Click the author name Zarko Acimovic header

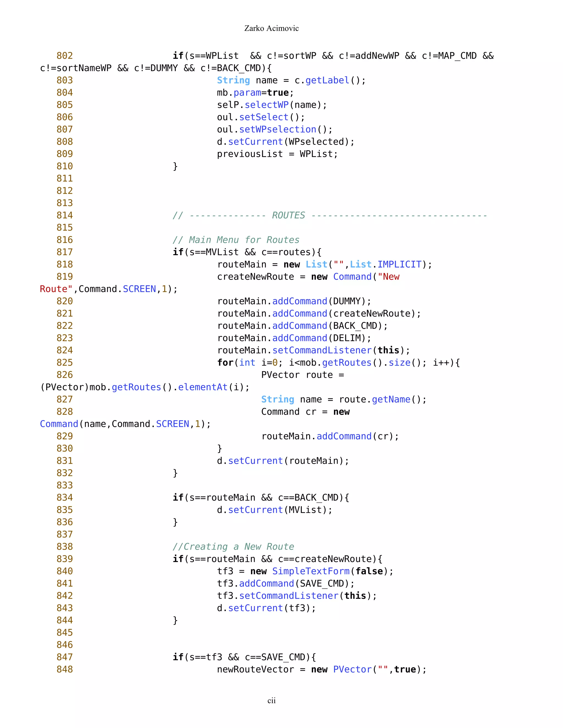(x=271, y=28)
